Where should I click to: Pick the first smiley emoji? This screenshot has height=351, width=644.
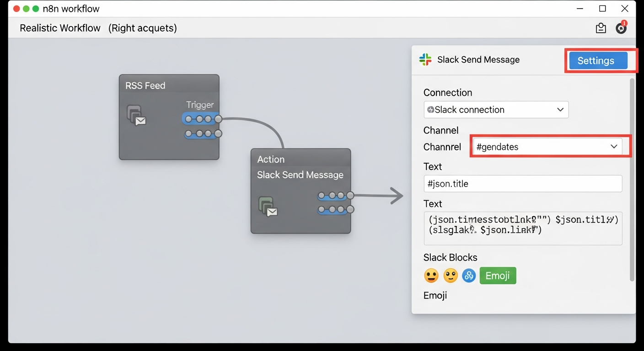(x=431, y=276)
